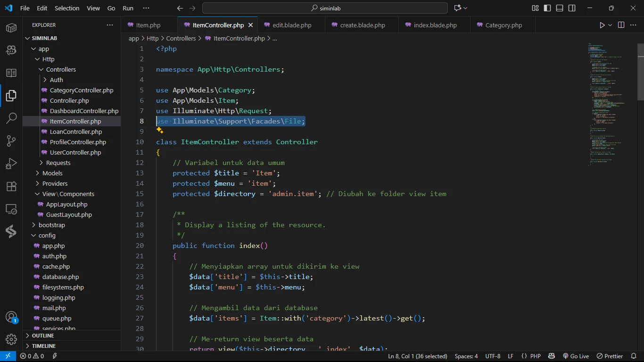Click the PHP language mode indicator
Image resolution: width=644 pixels, height=362 pixels.
coord(535,356)
